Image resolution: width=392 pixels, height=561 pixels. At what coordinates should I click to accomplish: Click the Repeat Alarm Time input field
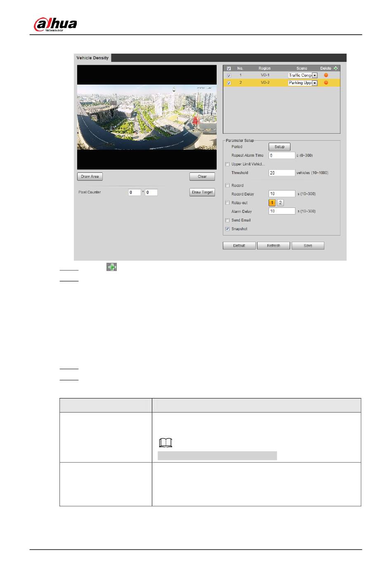click(x=282, y=156)
